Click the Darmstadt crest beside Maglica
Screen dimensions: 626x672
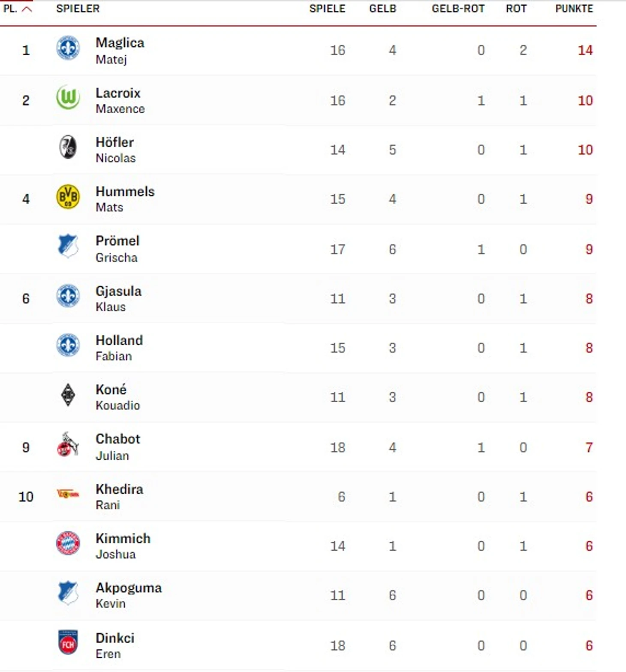coord(68,48)
